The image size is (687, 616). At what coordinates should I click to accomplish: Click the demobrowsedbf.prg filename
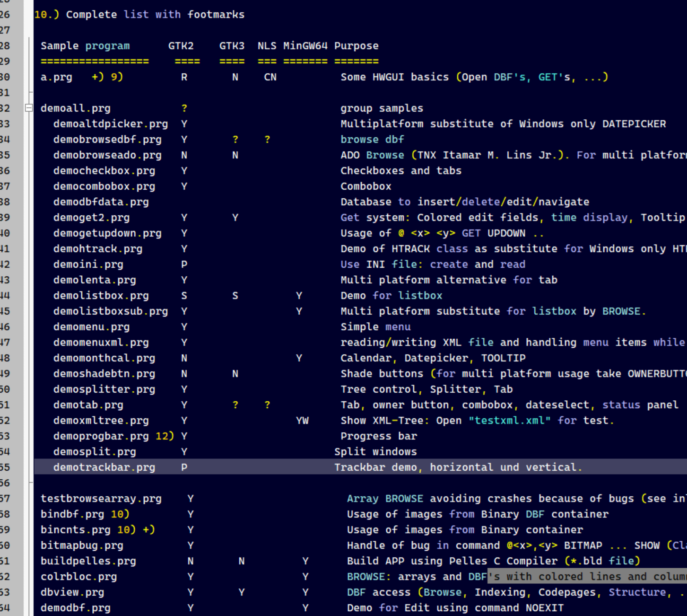click(107, 140)
